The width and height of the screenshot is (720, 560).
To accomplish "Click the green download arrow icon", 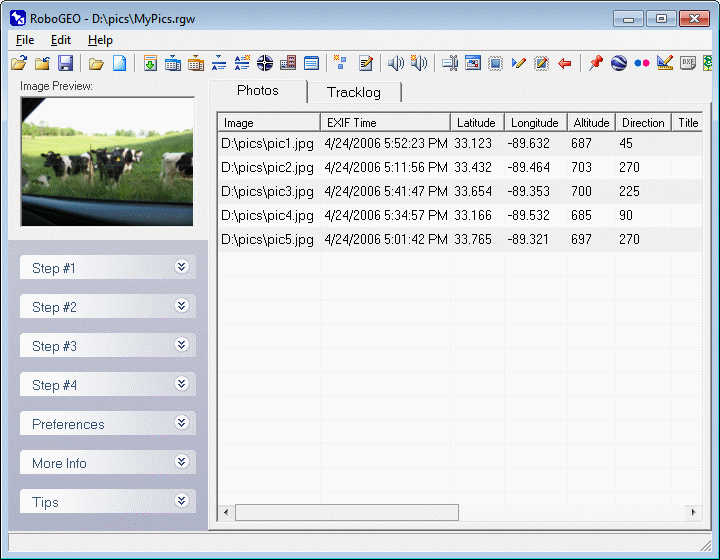I will tap(150, 63).
